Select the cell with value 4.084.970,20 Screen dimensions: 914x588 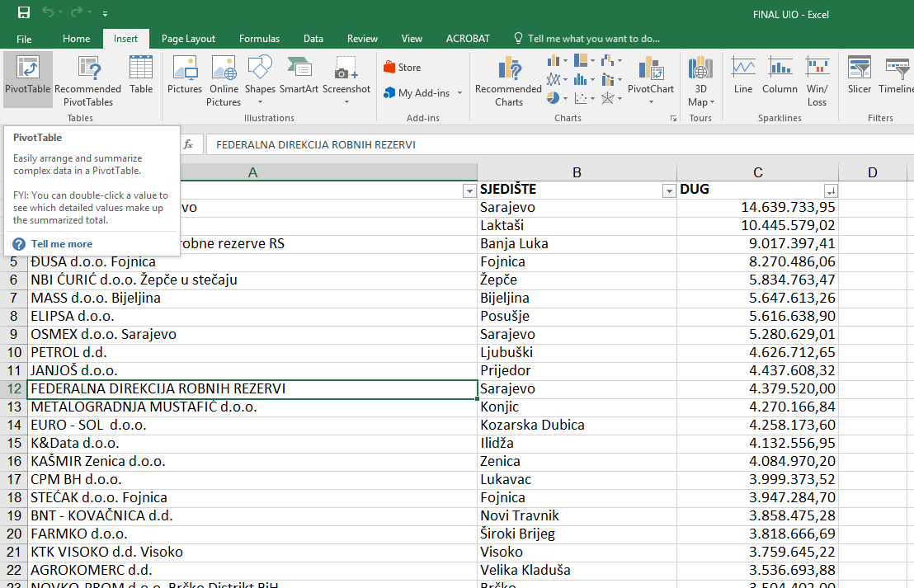pos(757,461)
